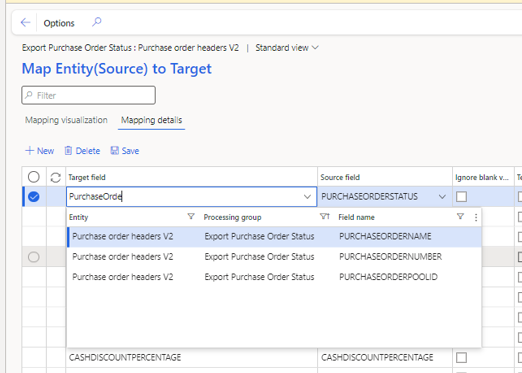Click the Field name column header

coord(356,217)
